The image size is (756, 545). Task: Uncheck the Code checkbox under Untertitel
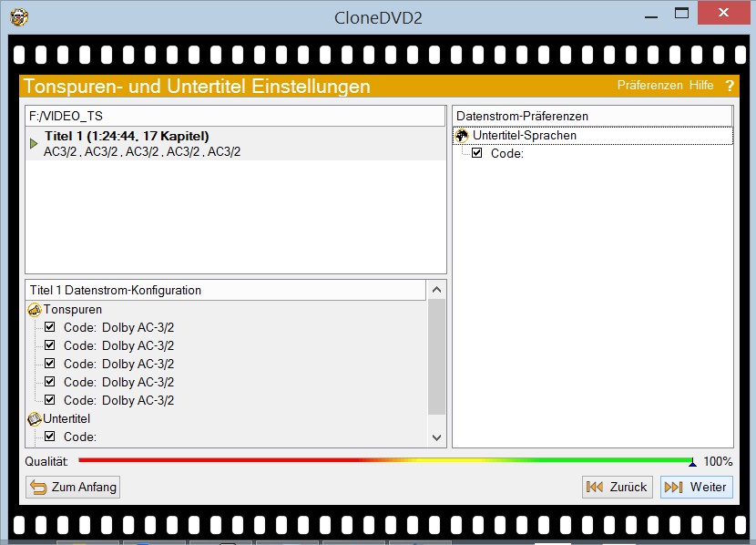pyautogui.click(x=50, y=437)
